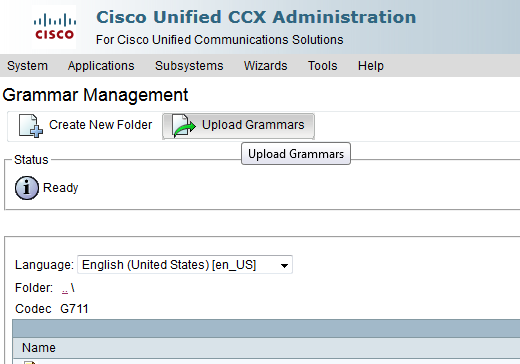Click the Upload Grammars button text
The height and width of the screenshot is (364, 520).
pyautogui.click(x=253, y=125)
